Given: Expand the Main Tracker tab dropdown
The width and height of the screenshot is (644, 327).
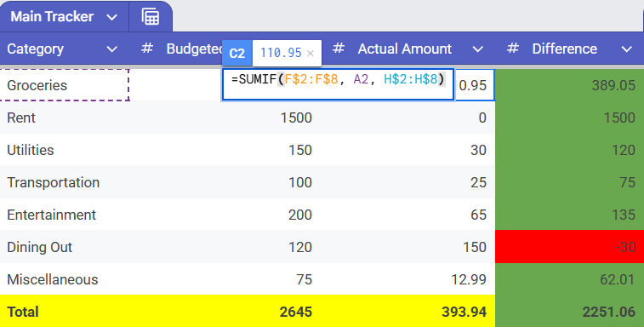Looking at the screenshot, I should [111, 17].
